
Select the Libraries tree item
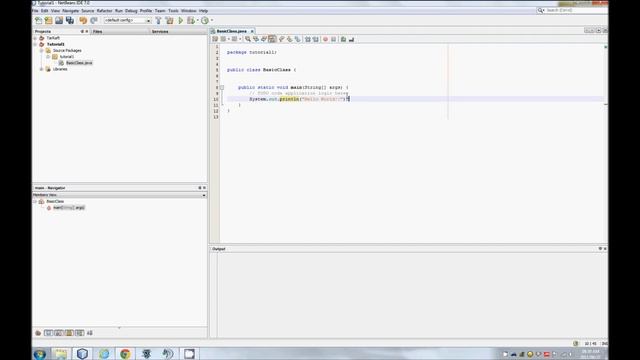(60, 69)
